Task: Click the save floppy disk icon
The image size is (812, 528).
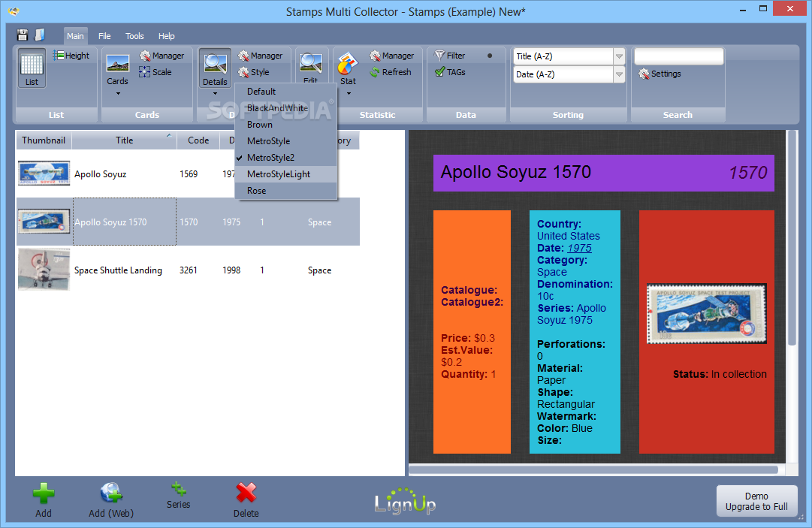Action: click(x=23, y=35)
